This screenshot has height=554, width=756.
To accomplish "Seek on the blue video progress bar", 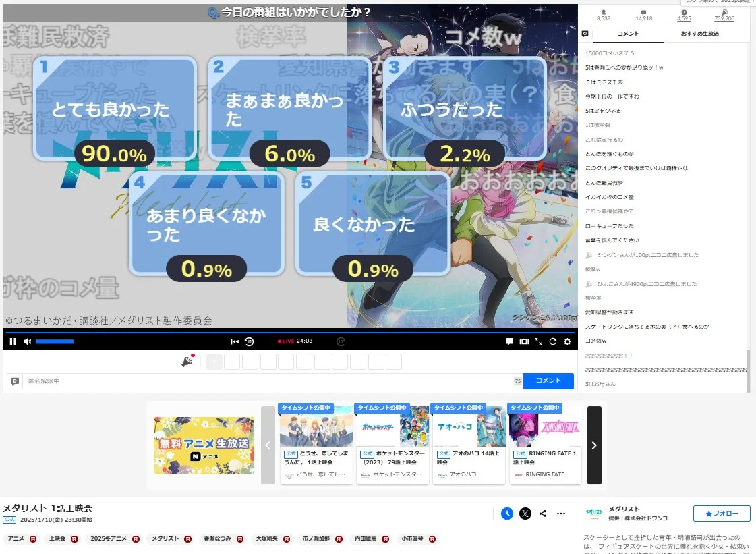I will pyautogui.click(x=289, y=333).
